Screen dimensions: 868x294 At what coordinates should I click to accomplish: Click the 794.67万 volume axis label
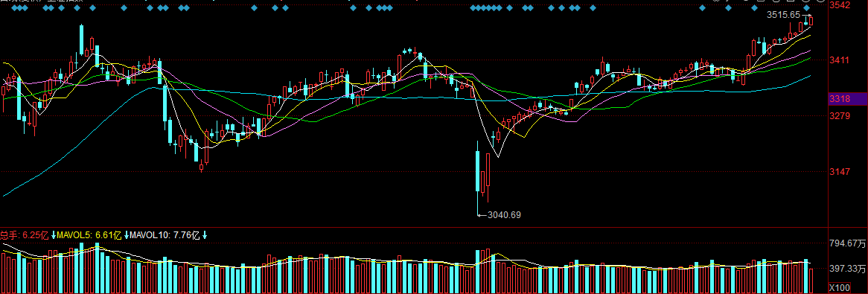[847, 243]
